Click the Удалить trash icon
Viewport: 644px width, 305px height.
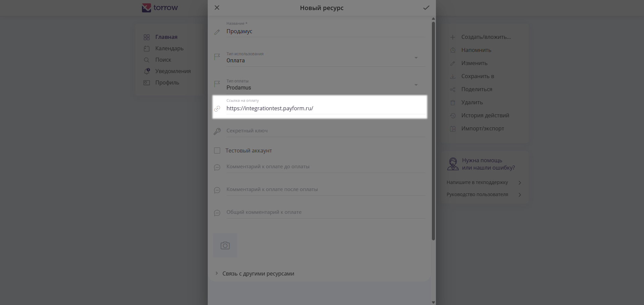453,103
